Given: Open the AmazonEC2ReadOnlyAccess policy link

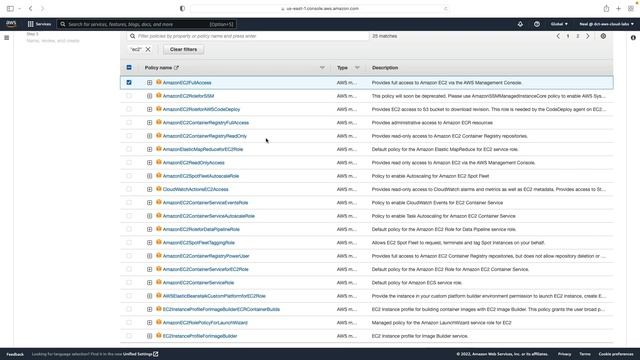Looking at the screenshot, I should click(193, 162).
